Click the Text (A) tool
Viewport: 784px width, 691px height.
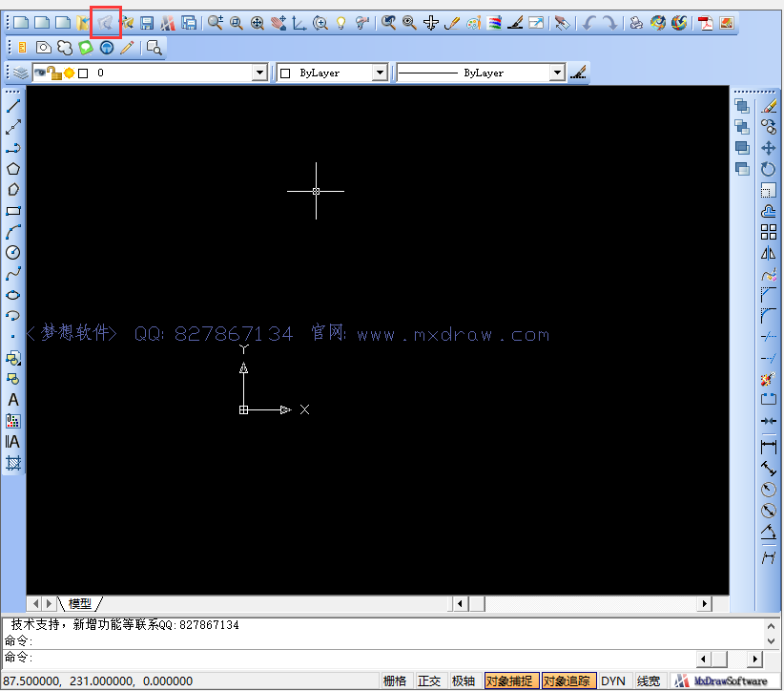13,400
